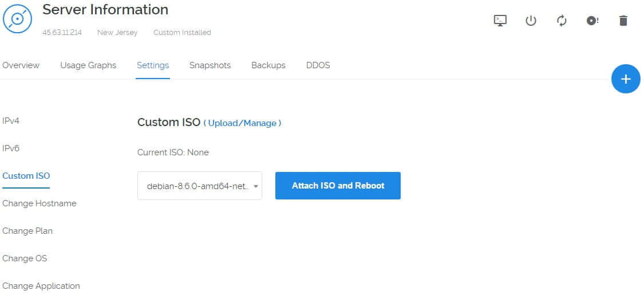Image resolution: width=644 pixels, height=294 pixels.
Task: Select IPv6 in settings sidebar
Action: coord(11,148)
